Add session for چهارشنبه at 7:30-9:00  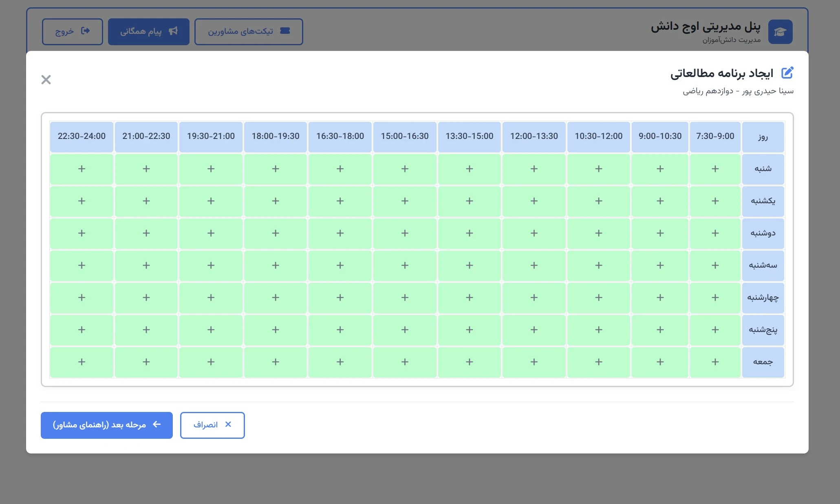pos(715,297)
